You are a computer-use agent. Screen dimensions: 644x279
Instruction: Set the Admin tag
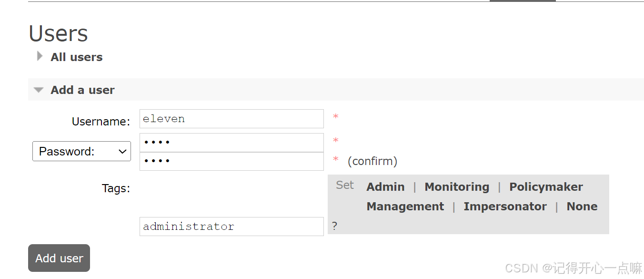coord(385,187)
